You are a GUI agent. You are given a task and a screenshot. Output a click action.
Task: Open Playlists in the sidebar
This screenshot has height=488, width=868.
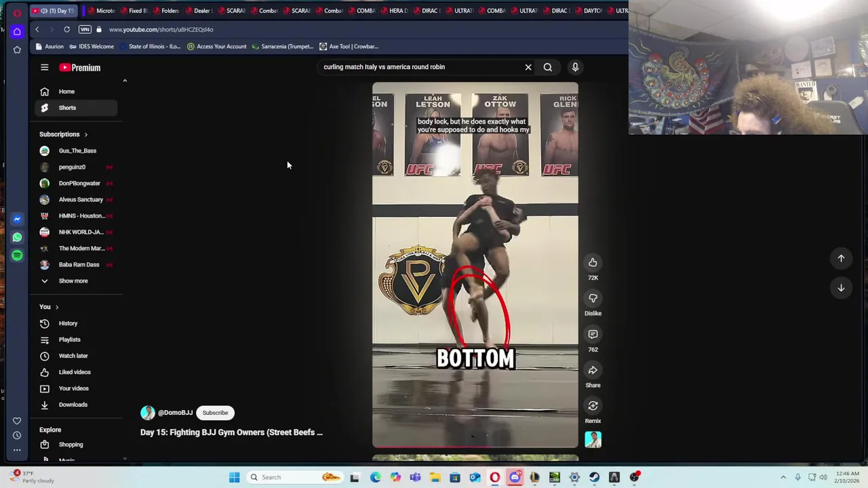click(75, 340)
